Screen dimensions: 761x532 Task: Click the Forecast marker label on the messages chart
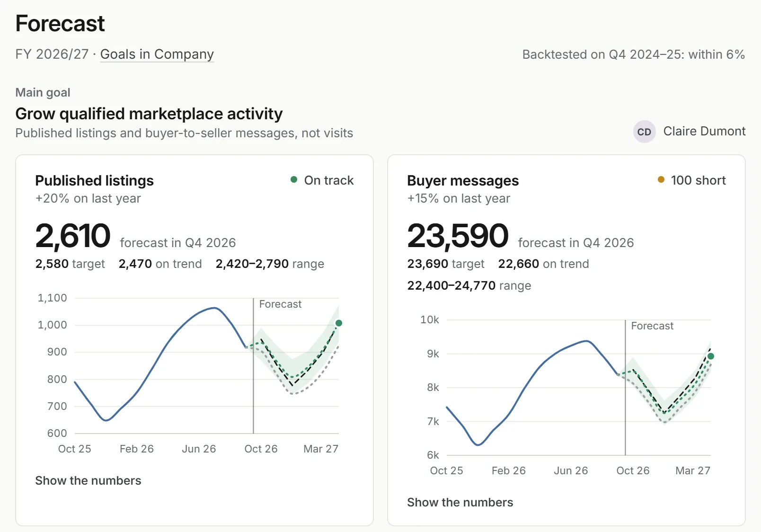pos(652,326)
